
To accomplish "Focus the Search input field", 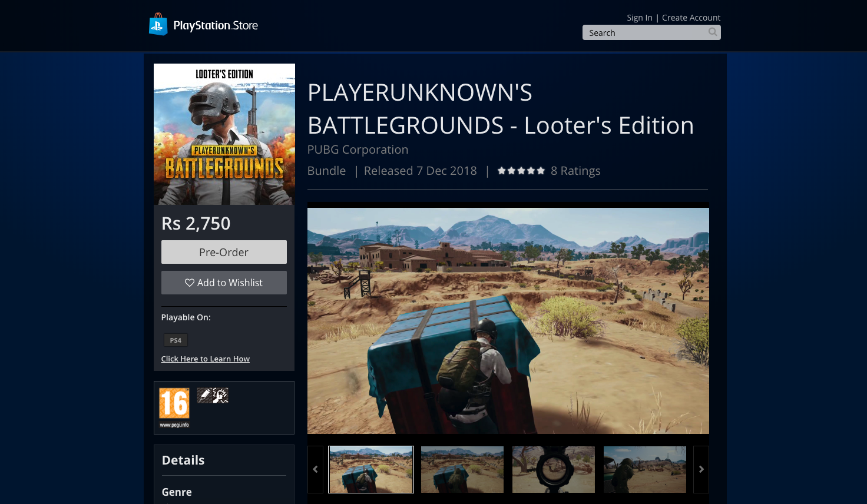I will click(645, 33).
